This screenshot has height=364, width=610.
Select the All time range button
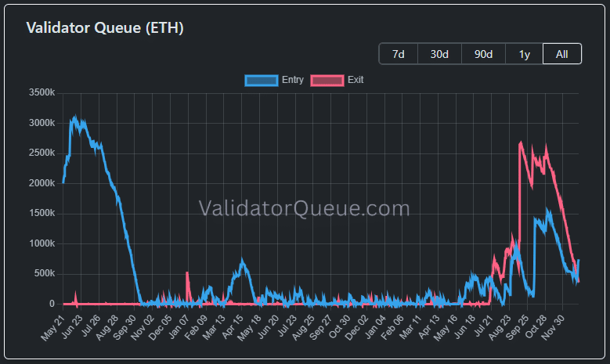(562, 54)
